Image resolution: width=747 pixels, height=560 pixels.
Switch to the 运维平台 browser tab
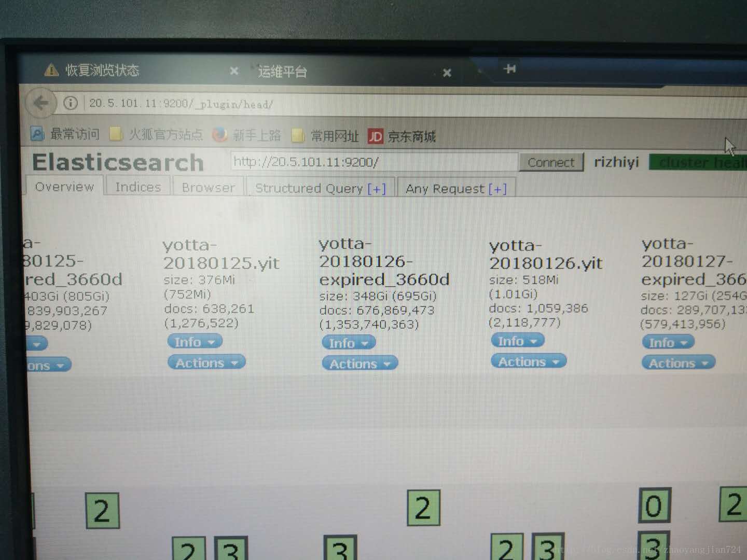(x=353, y=72)
